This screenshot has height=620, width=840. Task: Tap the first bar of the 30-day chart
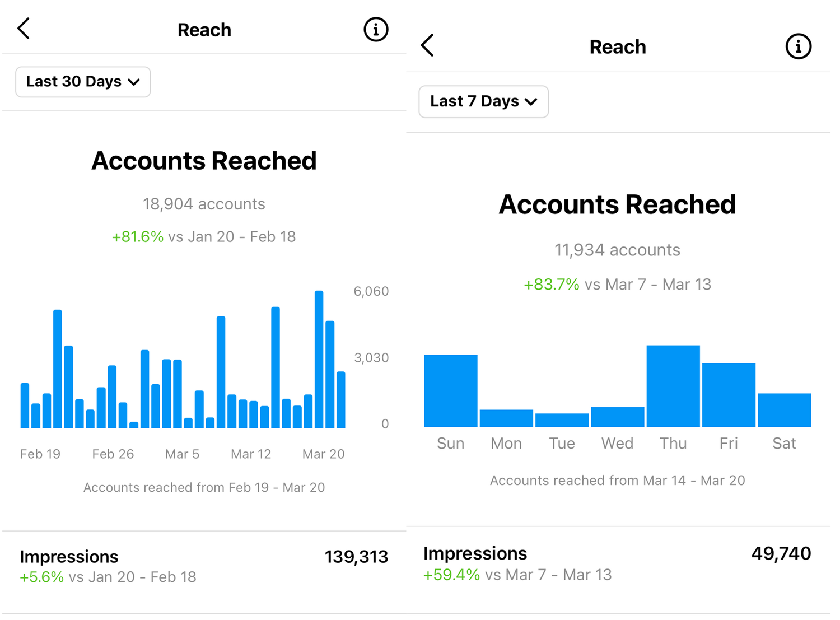[x=25, y=406]
